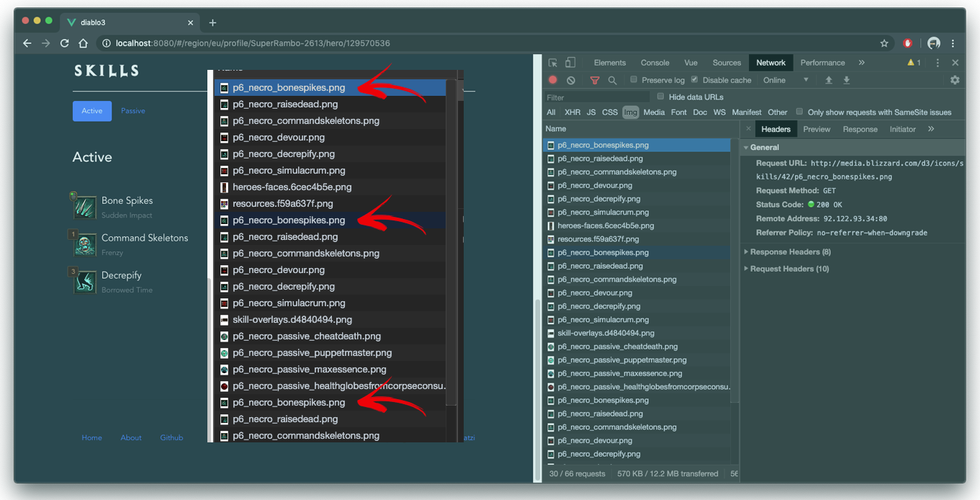Show more DevTools panels via double chevron

click(x=861, y=63)
